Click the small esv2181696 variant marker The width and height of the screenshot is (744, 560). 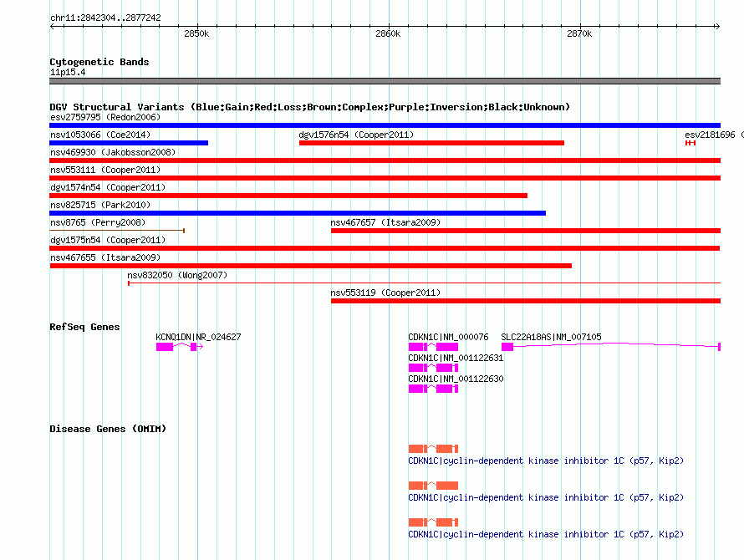(x=690, y=143)
